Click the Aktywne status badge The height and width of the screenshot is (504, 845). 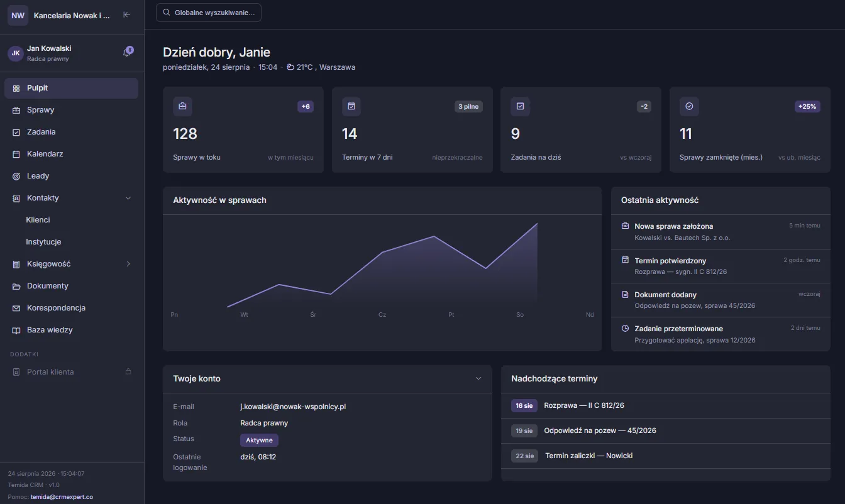click(x=259, y=440)
